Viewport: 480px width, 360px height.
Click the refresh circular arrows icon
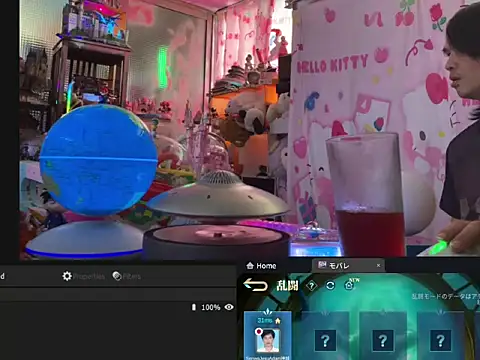coord(330,285)
